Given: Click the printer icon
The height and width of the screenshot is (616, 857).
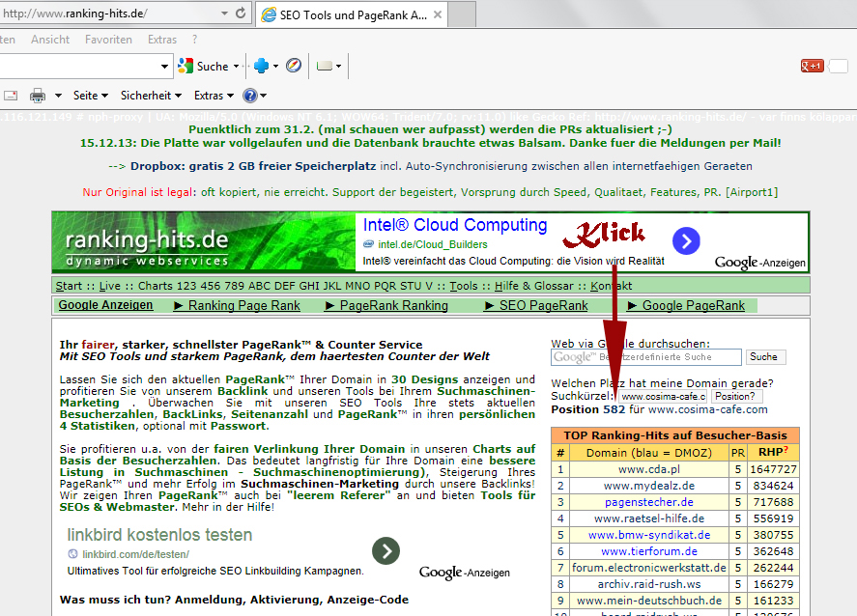Looking at the screenshot, I should [x=38, y=96].
